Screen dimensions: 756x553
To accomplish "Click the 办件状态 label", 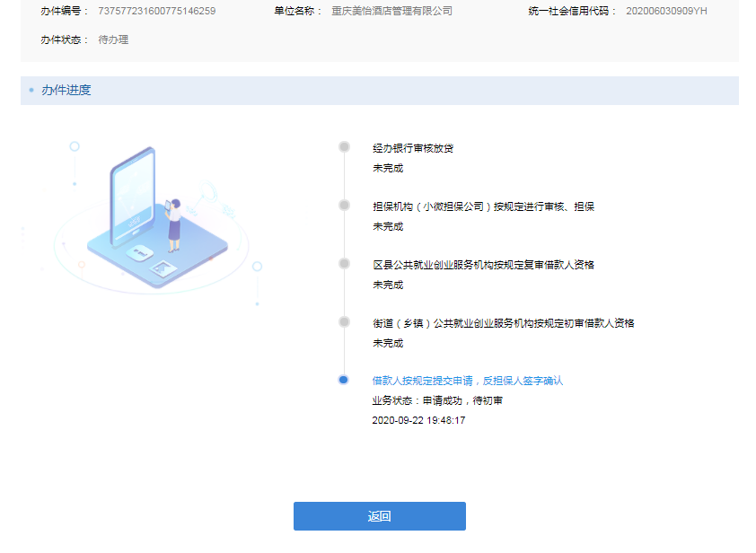I will pos(64,40).
